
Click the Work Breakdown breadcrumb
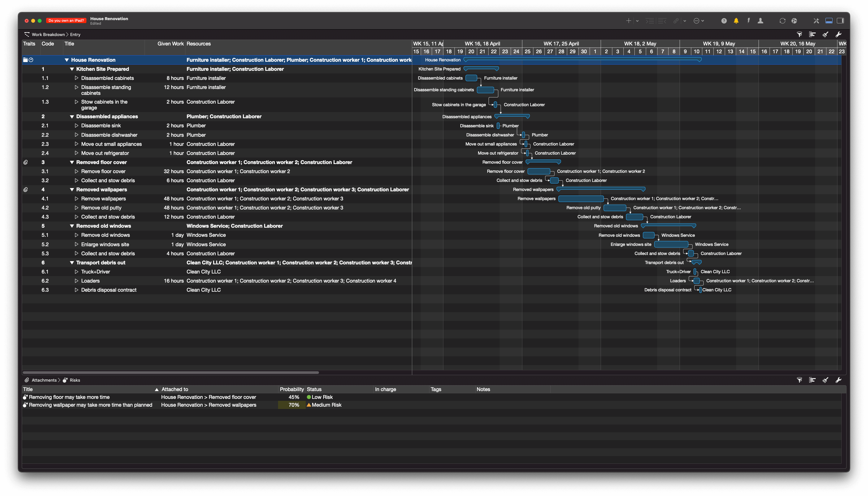[48, 34]
